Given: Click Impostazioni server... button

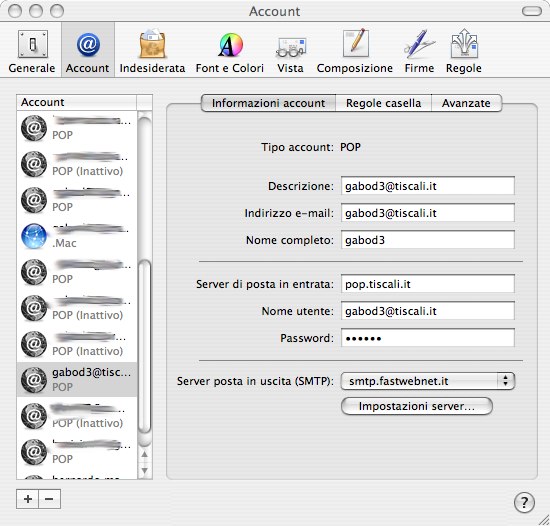Looking at the screenshot, I should coord(417,406).
